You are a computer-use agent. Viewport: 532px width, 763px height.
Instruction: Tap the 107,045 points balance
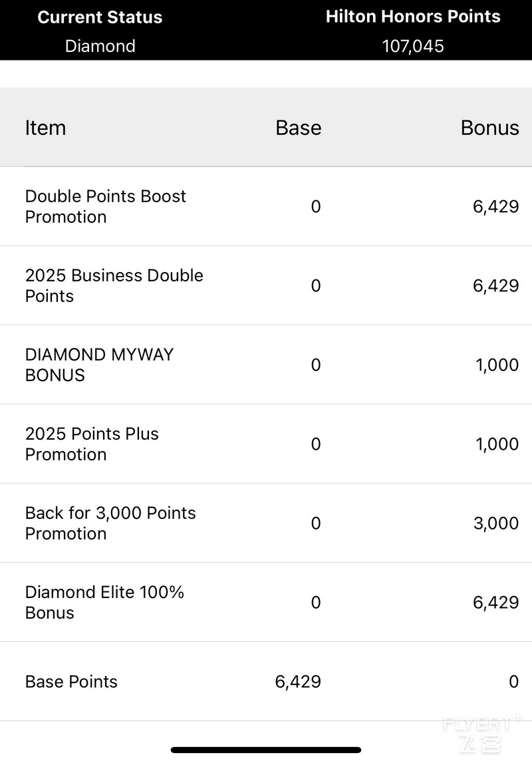413,46
